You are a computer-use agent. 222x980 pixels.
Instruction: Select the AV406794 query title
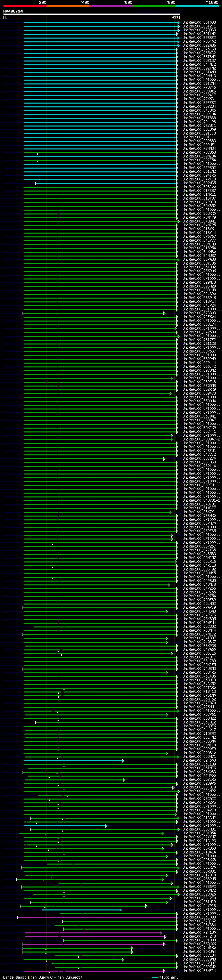[13, 11]
